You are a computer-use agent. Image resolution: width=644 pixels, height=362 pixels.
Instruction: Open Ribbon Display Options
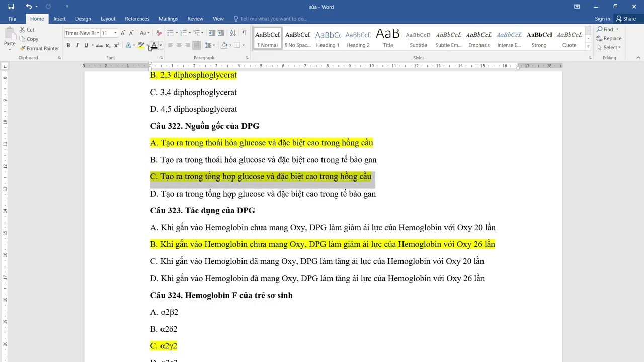577,7
